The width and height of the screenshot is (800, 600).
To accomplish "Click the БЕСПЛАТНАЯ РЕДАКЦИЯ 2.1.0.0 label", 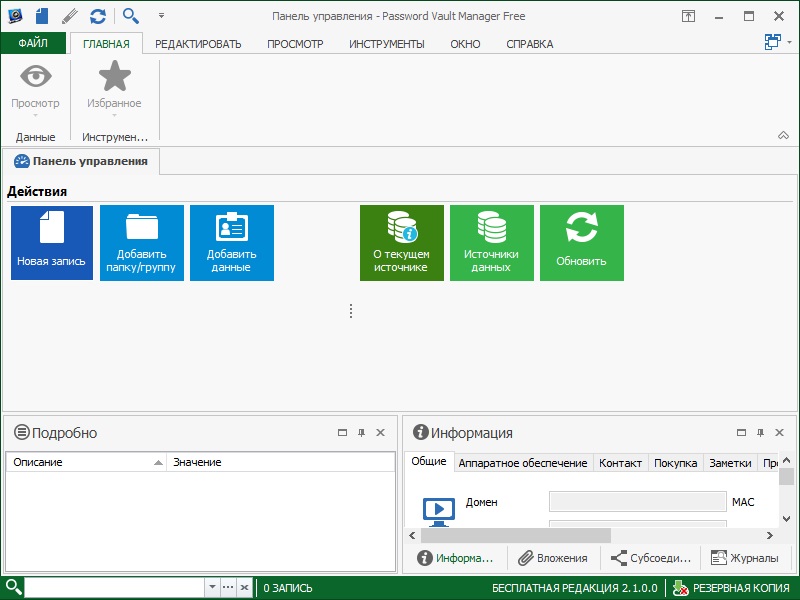I will point(574,588).
